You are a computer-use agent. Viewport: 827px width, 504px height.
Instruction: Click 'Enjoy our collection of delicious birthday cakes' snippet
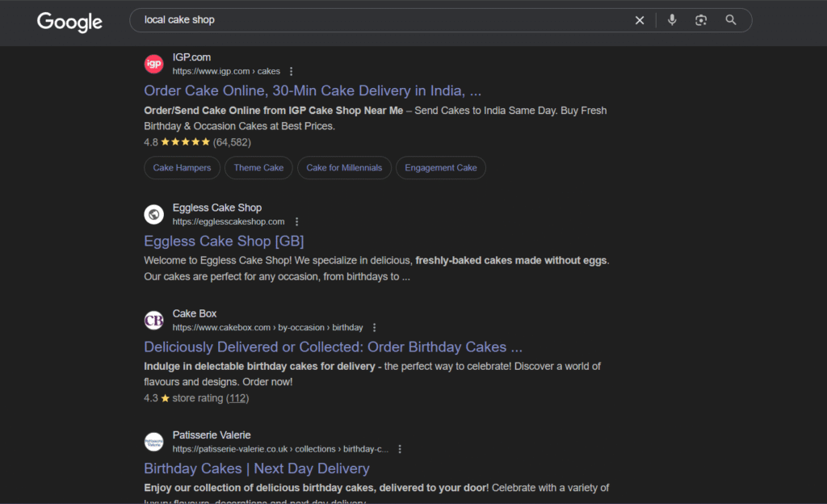[x=317, y=488]
